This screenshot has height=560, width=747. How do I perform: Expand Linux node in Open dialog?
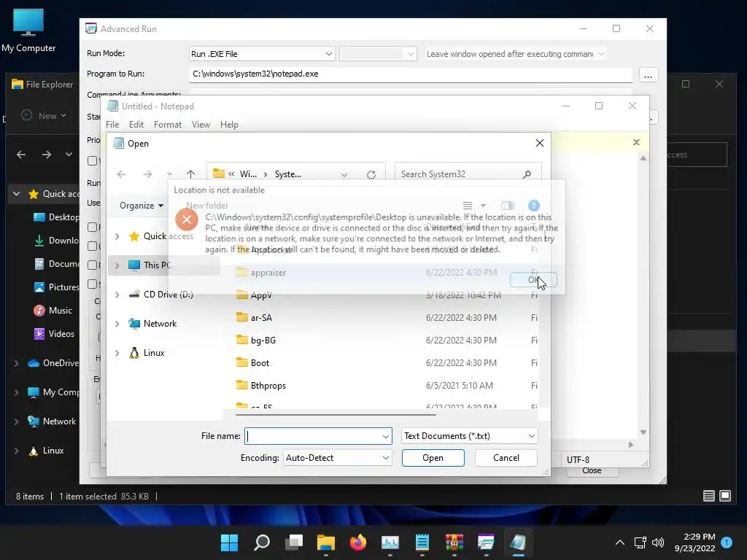pyautogui.click(x=117, y=353)
